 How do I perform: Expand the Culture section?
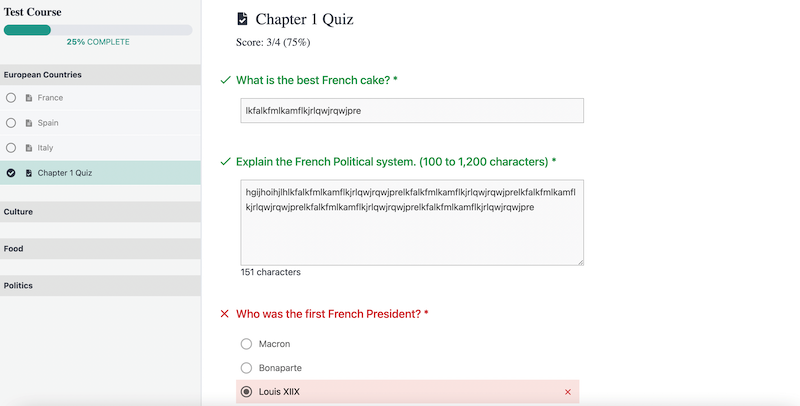pos(100,212)
